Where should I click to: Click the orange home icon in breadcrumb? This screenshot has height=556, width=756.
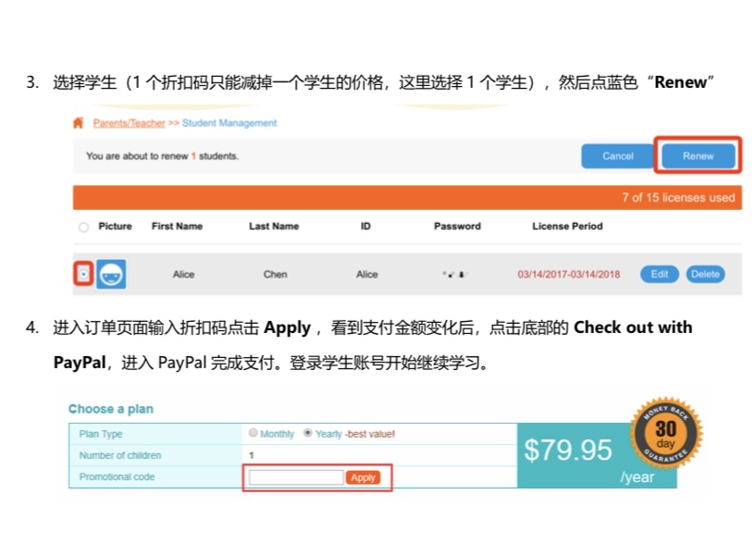click(x=79, y=123)
